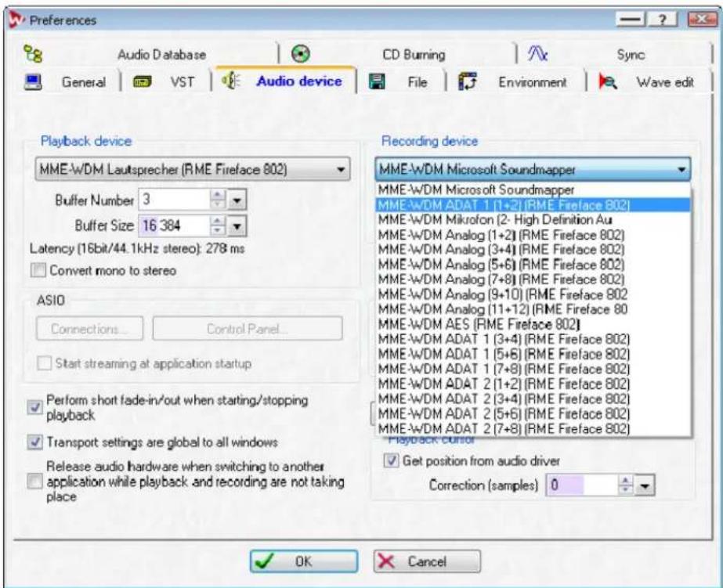723x588 pixels.
Task: Select MME-WDM ADAT 1 (5+6) entry
Action: pyautogui.click(x=533, y=354)
